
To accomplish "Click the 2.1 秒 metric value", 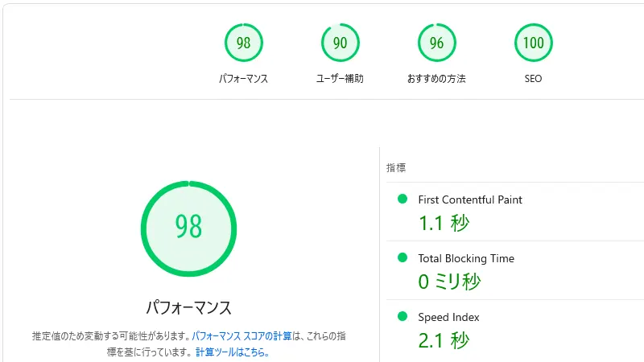I will coord(444,340).
